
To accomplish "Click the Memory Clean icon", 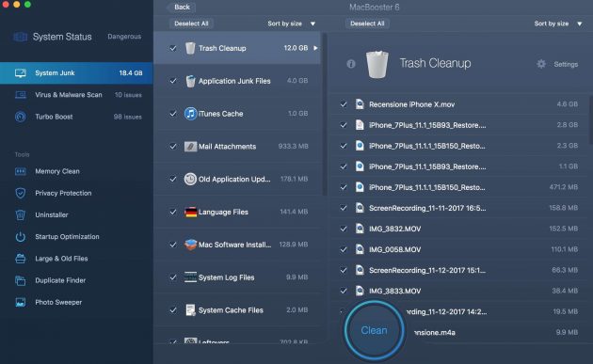I will 21,171.
